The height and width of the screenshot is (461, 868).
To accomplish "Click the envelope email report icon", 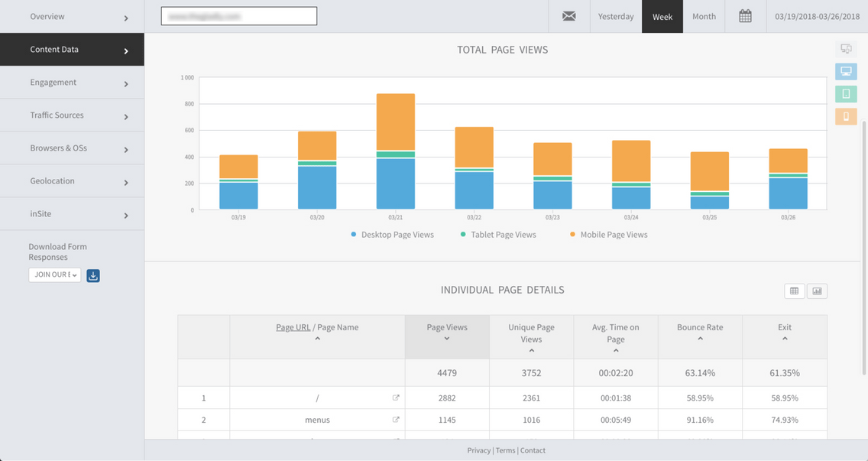I will click(568, 16).
